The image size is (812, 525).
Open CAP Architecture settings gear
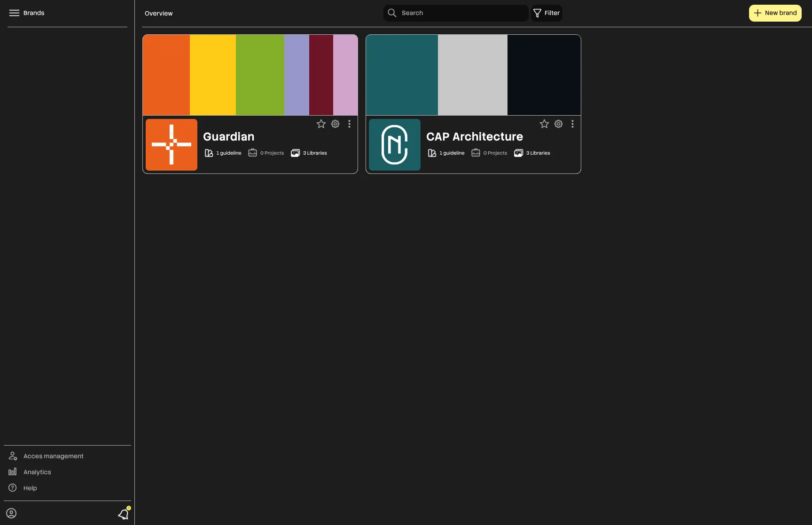558,124
